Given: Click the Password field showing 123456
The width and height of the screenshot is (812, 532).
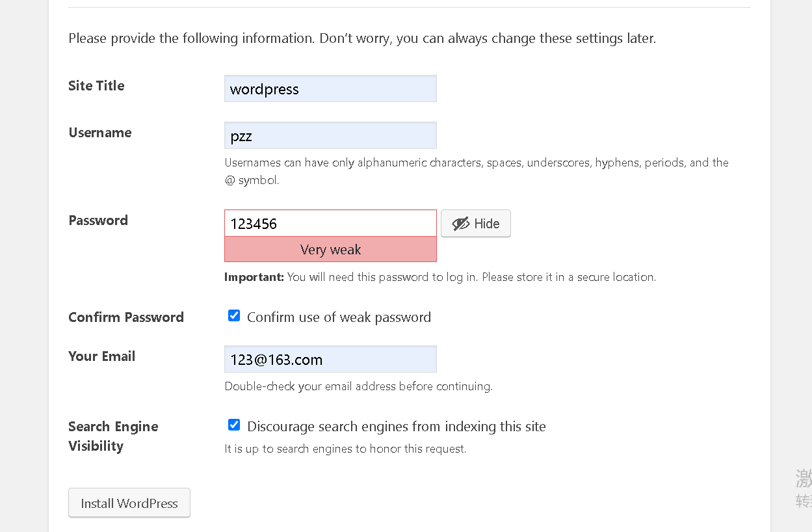Looking at the screenshot, I should [x=330, y=223].
